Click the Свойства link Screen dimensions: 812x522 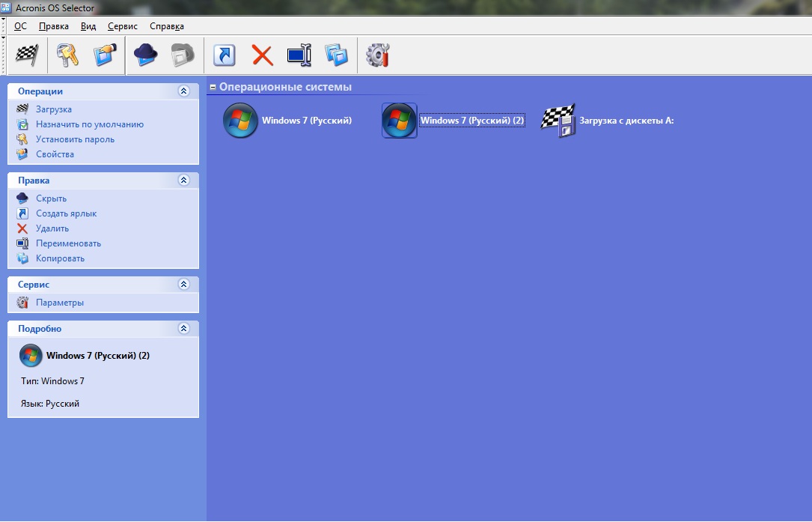click(x=55, y=154)
